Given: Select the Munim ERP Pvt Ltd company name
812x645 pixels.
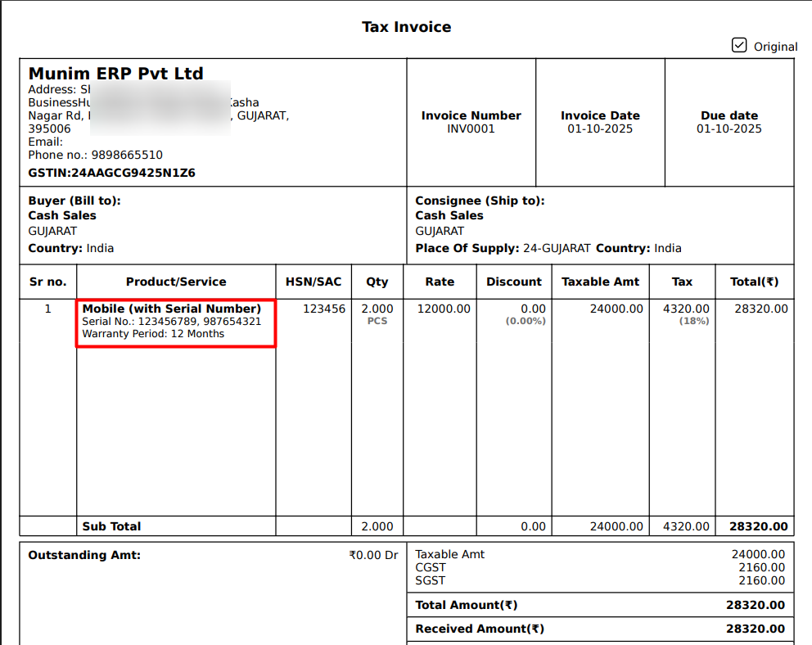Looking at the screenshot, I should point(115,74).
